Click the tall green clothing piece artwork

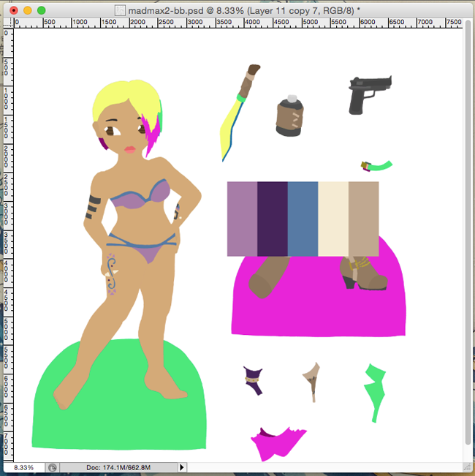375,393
